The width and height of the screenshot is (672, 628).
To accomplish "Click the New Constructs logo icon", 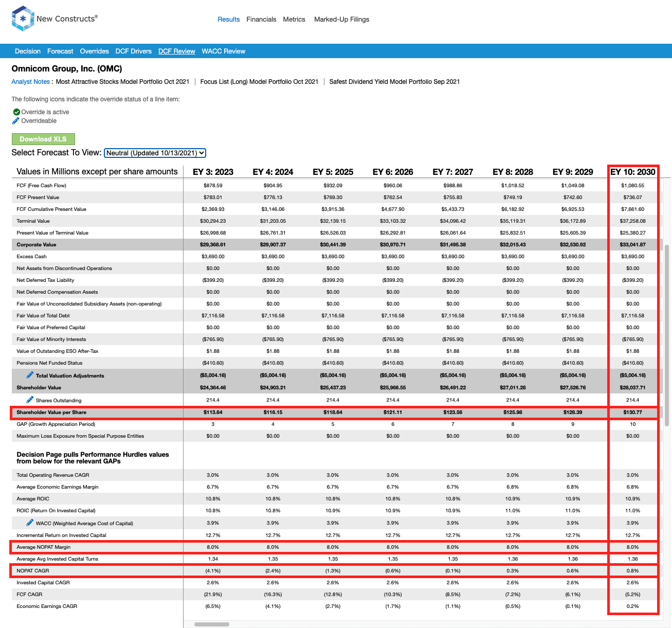I will coord(23,19).
